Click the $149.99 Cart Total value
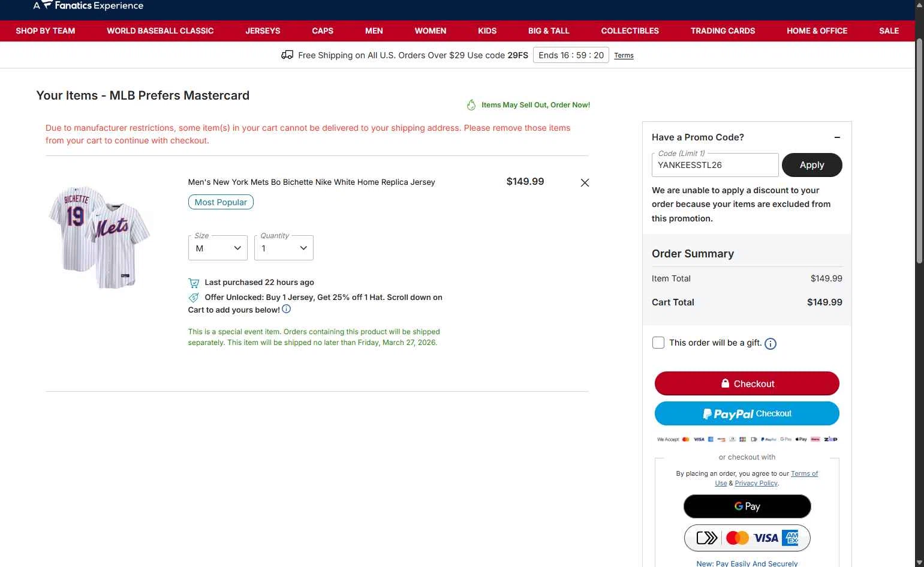The width and height of the screenshot is (924, 567). click(824, 302)
